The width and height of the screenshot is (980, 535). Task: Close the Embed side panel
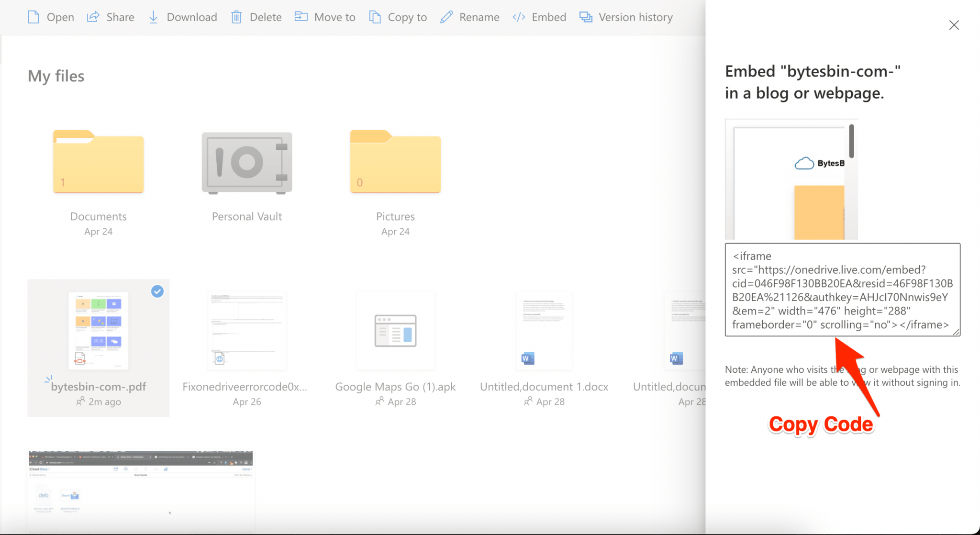(x=954, y=25)
